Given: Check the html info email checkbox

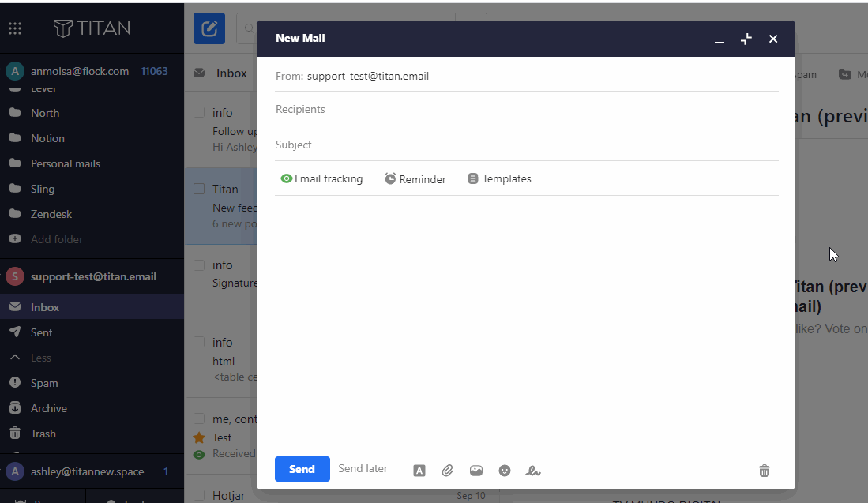Looking at the screenshot, I should pos(199,342).
